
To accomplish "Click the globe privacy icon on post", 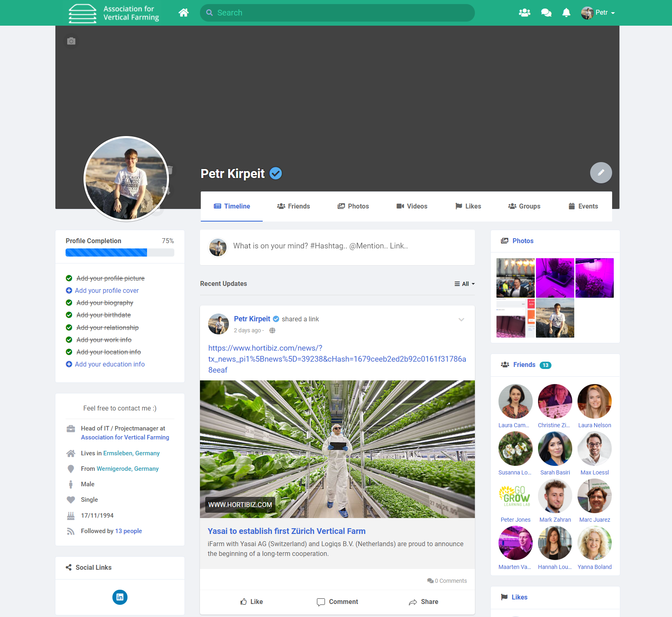I will (x=272, y=330).
